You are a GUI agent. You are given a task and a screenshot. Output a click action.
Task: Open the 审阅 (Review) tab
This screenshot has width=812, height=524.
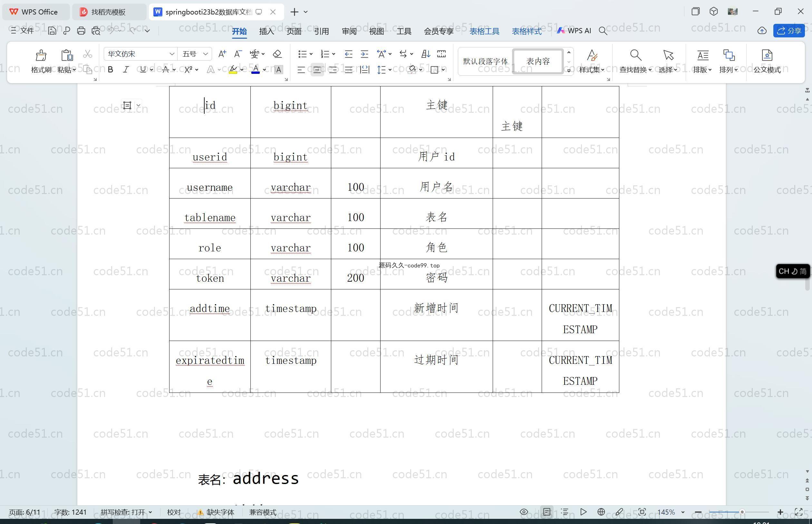pyautogui.click(x=349, y=31)
